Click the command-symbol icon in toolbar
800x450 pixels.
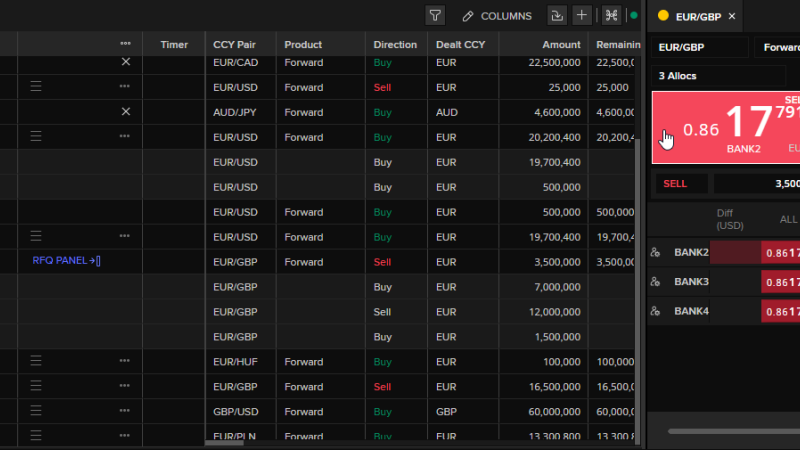611,16
